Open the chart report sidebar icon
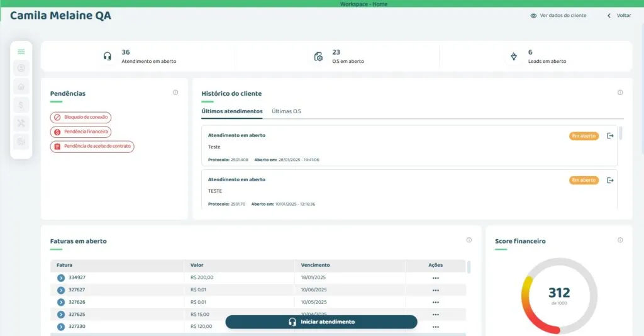 click(x=21, y=142)
